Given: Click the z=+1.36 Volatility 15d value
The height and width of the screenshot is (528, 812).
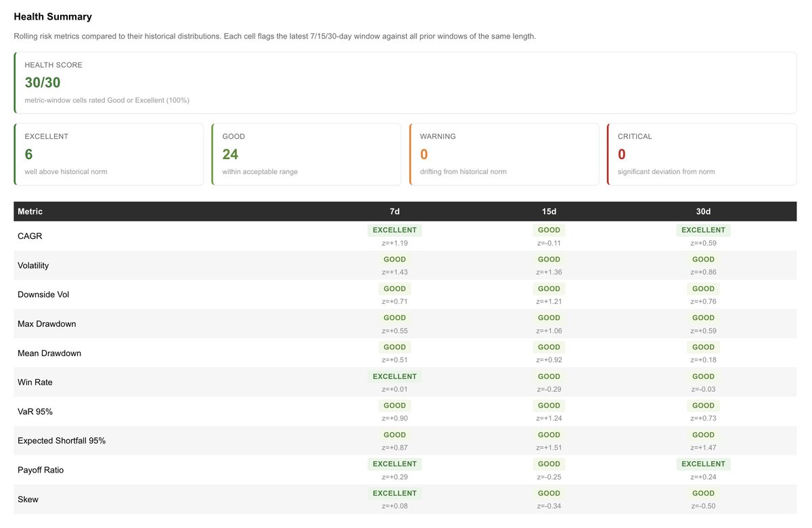Looking at the screenshot, I should 549,272.
